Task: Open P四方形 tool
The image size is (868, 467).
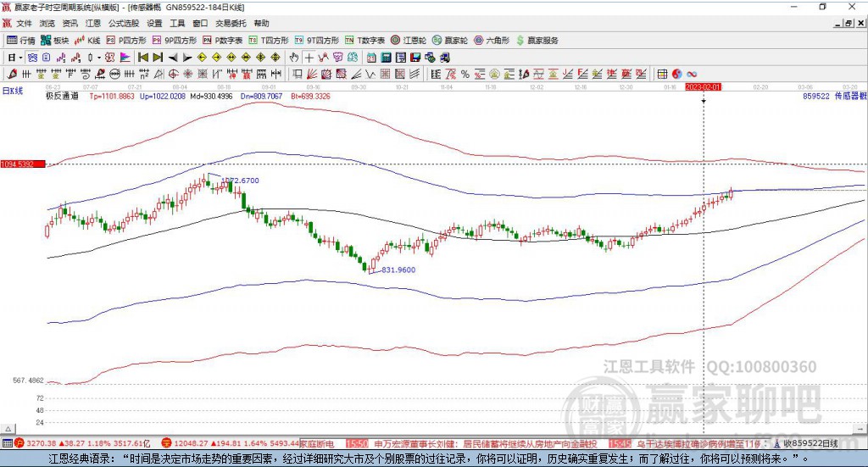Action: (126, 41)
